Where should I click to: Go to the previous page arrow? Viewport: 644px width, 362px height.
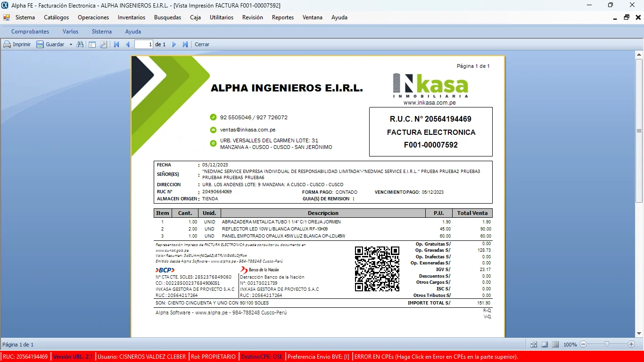point(127,44)
